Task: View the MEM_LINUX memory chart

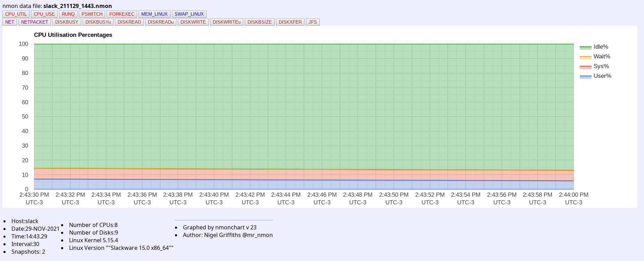Action: 154,14
